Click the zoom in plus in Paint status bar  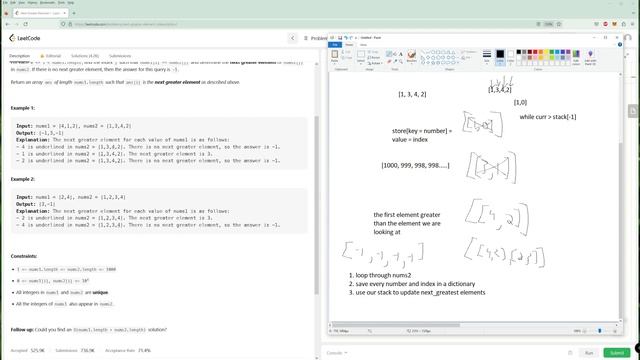click(615, 331)
